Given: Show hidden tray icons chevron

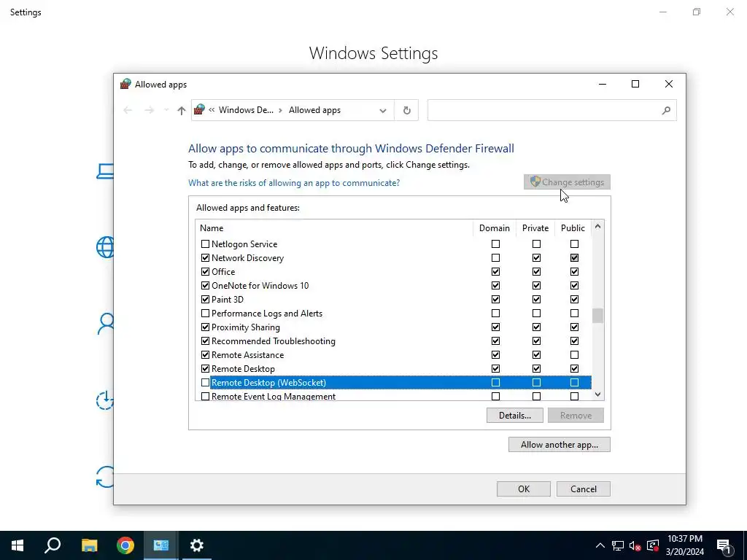Looking at the screenshot, I should click(600, 545).
